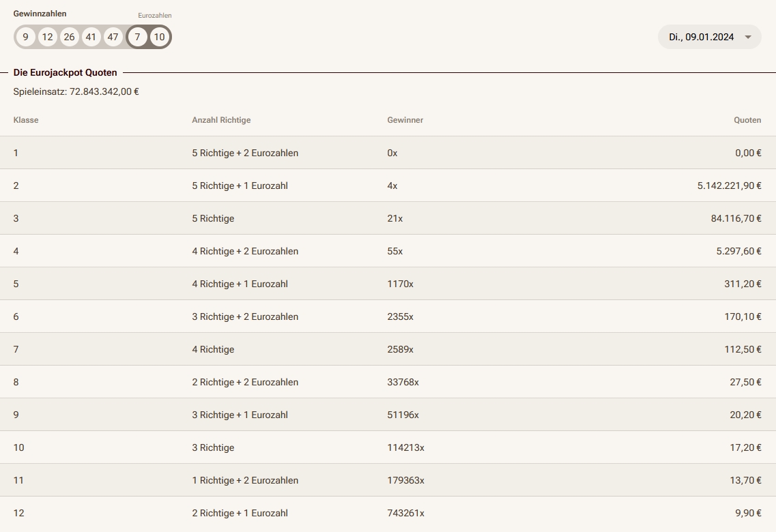Click winner count 21x
The width and height of the screenshot is (776, 532).
pos(395,218)
